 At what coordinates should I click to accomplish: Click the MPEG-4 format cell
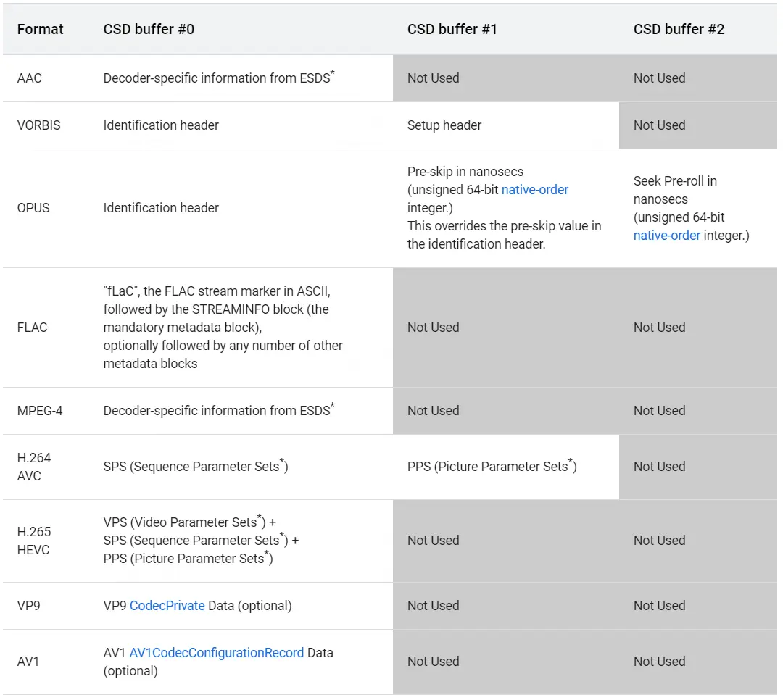pyautogui.click(x=40, y=411)
